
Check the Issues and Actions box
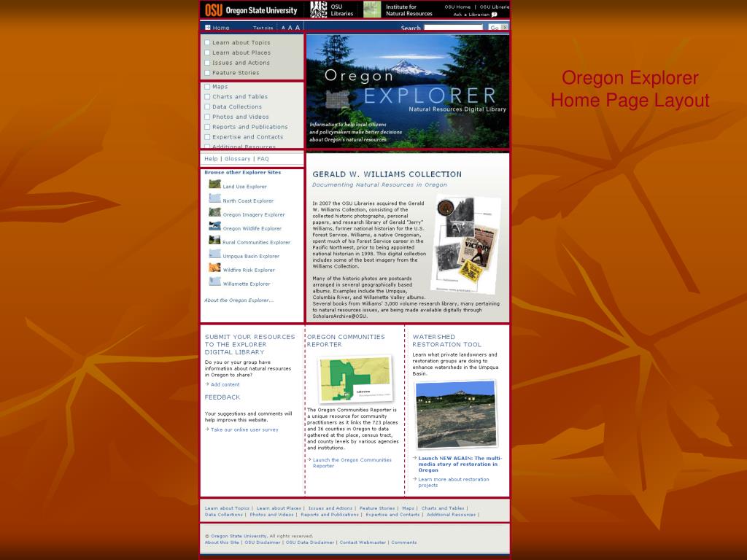point(207,63)
